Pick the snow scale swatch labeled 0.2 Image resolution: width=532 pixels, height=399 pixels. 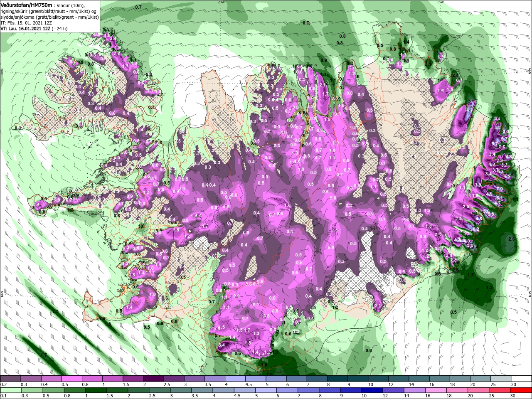pyautogui.click(x=10, y=379)
